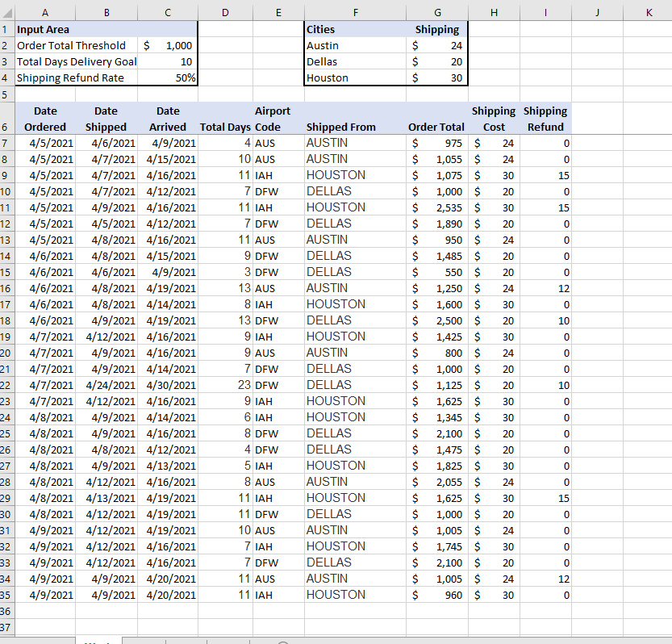
Task: Click the Shipping header in row 1
Action: 437,30
